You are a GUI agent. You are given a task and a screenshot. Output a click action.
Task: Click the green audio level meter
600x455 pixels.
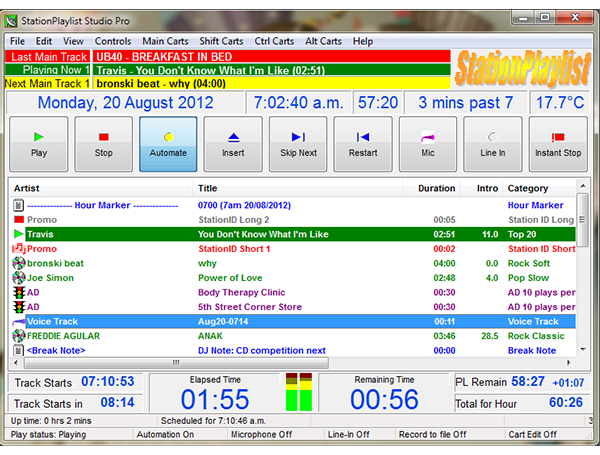click(x=299, y=392)
